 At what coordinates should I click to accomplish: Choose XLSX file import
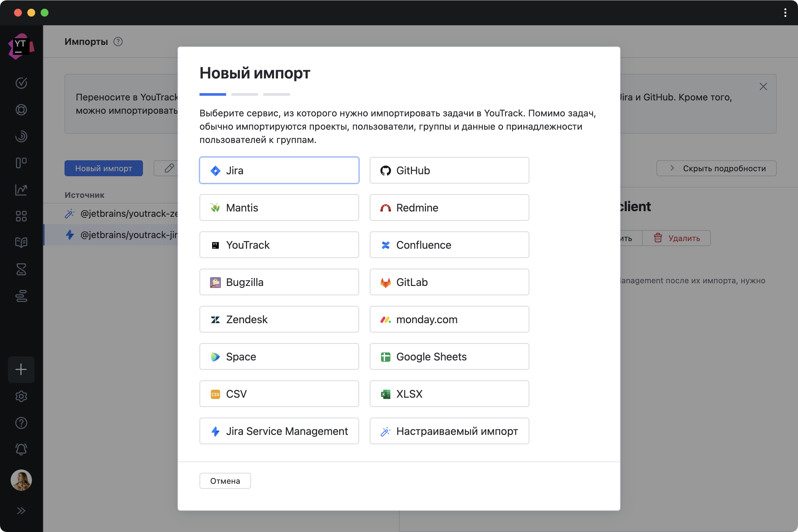pos(449,394)
